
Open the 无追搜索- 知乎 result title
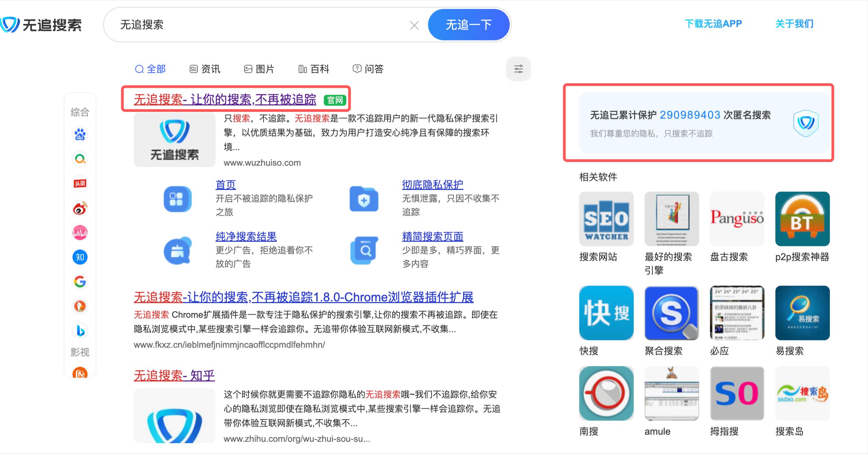174,376
